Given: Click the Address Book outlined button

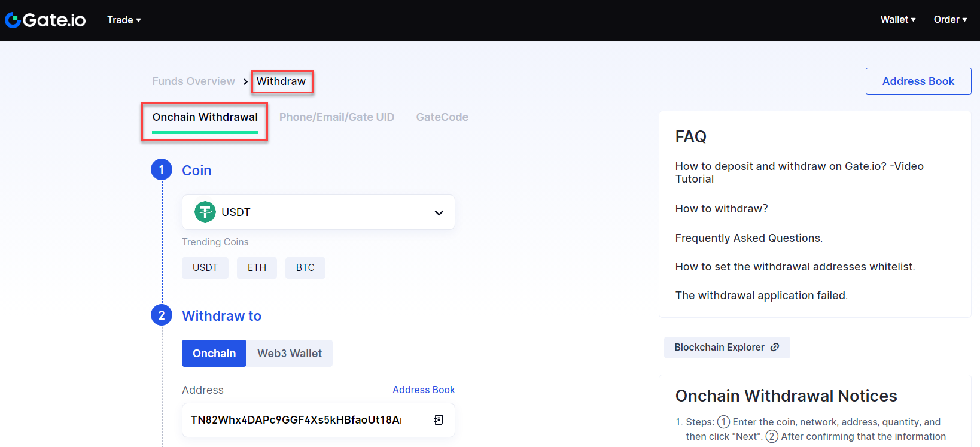Looking at the screenshot, I should (918, 81).
